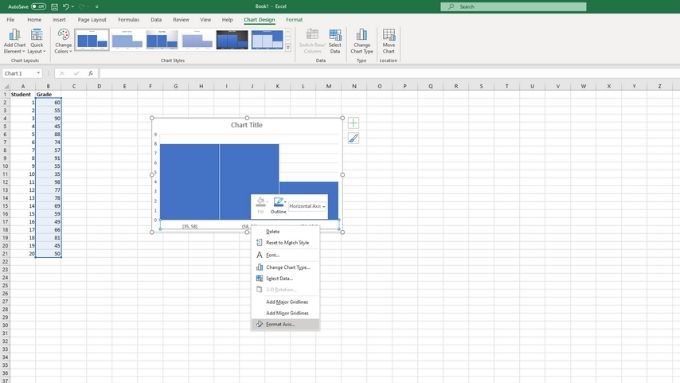The image size is (680, 383).
Task: Click the Undo button in title bar
Action: pyautogui.click(x=66, y=7)
